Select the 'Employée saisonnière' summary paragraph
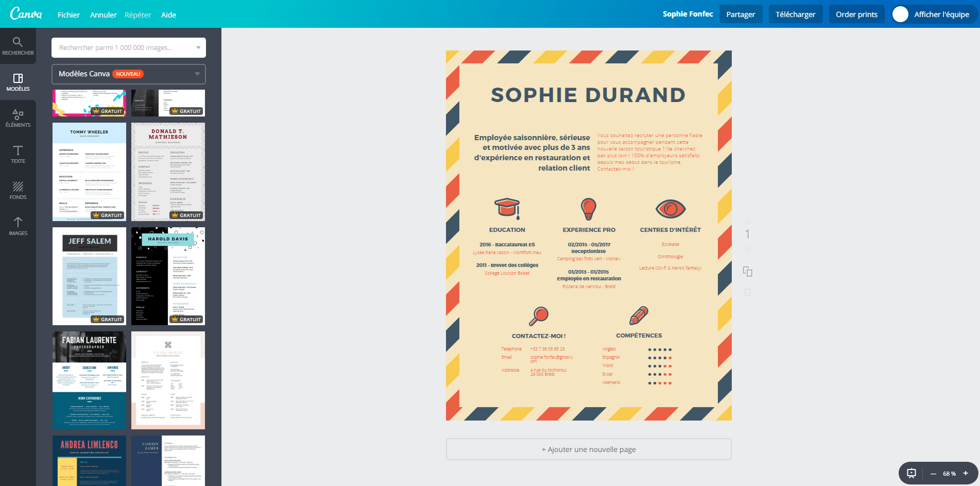Viewport: 980px width, 486px height. tap(532, 153)
